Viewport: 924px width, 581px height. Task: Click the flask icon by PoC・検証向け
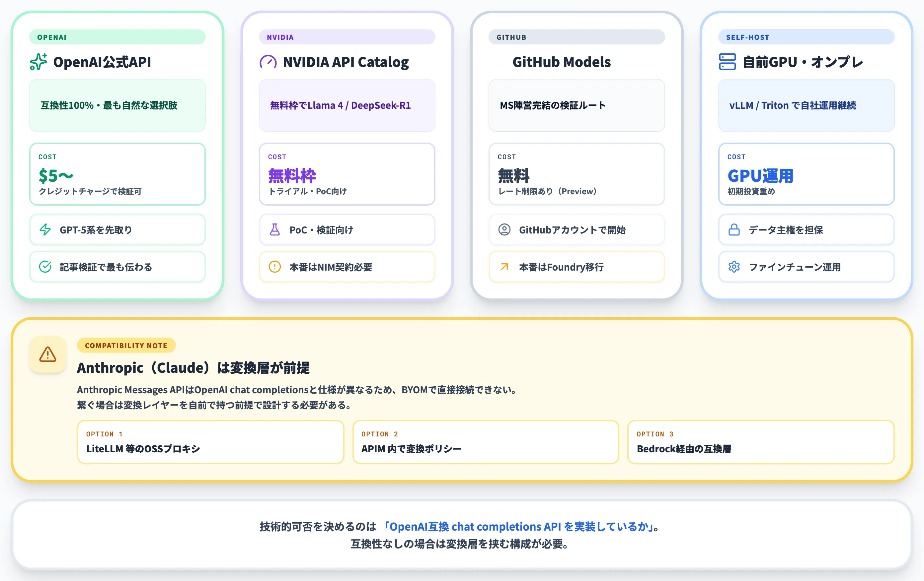(x=275, y=230)
